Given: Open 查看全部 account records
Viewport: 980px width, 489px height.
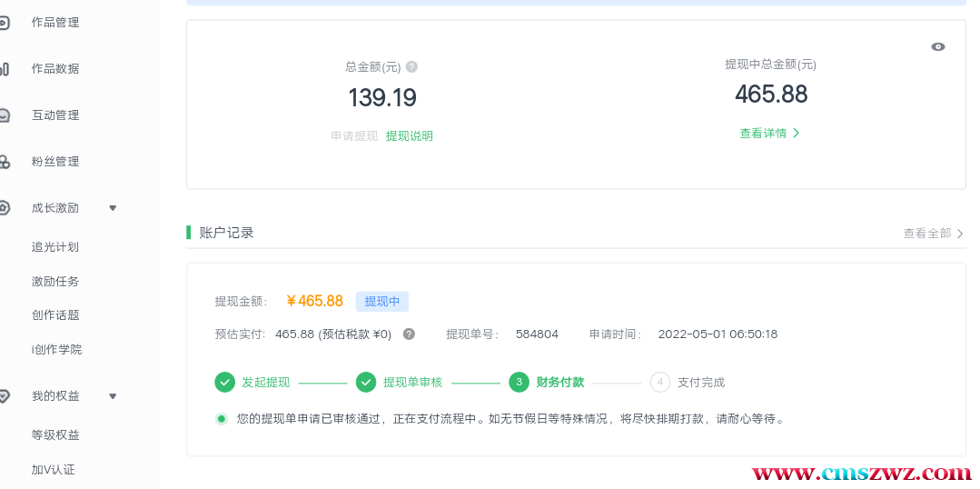Looking at the screenshot, I should (933, 234).
